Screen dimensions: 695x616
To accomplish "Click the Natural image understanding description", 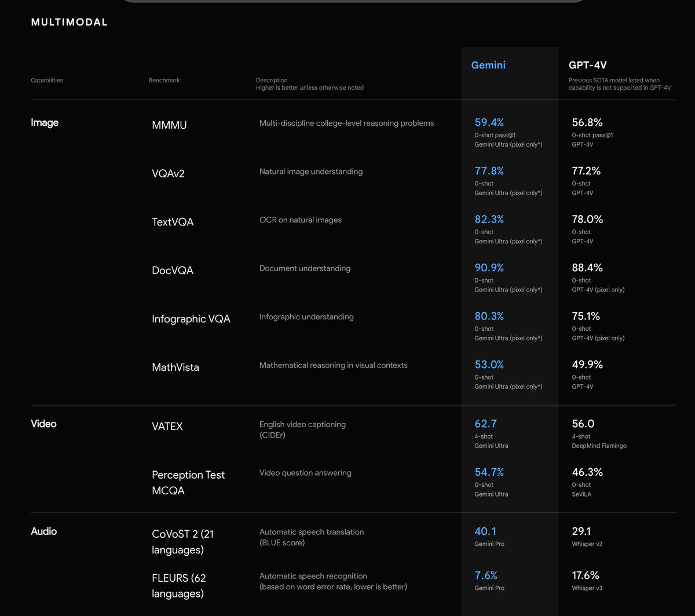I will click(x=311, y=172).
